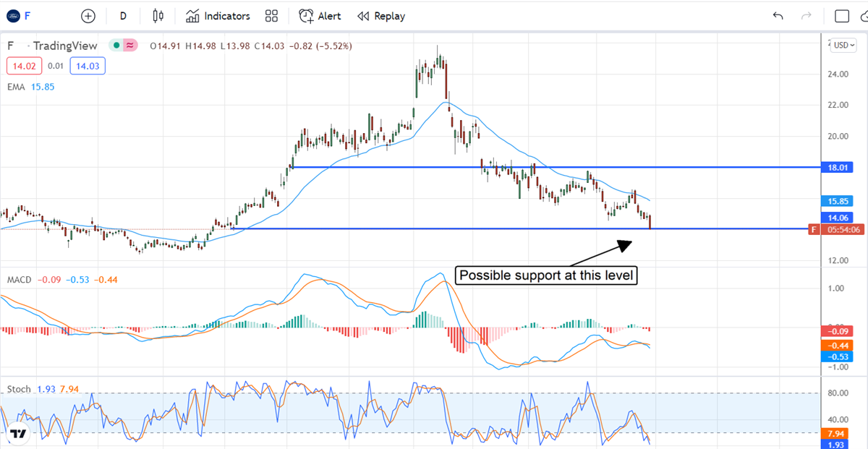Open the Indicators menu

pyautogui.click(x=218, y=16)
